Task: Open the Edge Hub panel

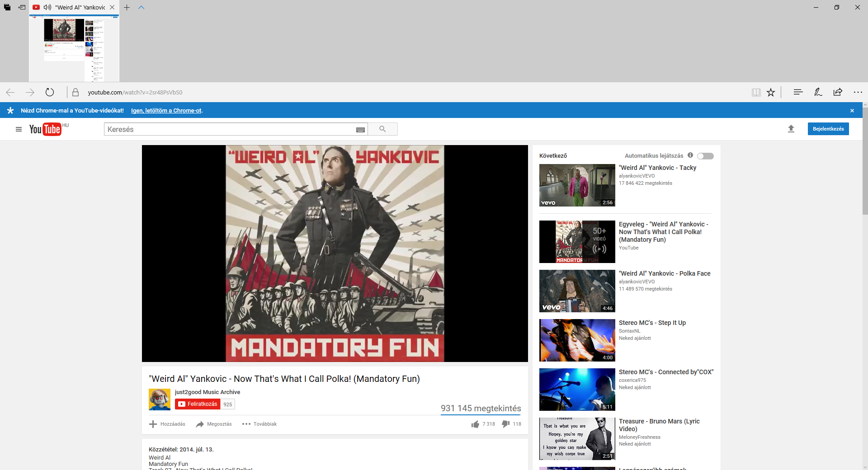Action: pyautogui.click(x=798, y=92)
